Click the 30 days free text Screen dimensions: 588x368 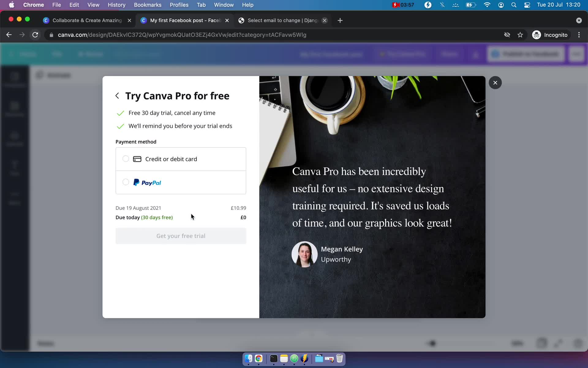(x=157, y=217)
